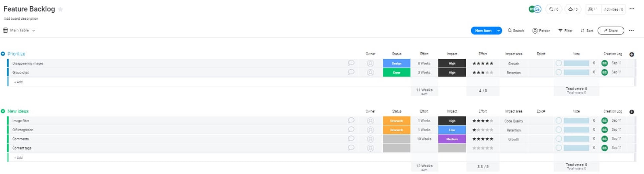Screen dimensions: 644x174
Task: Edit the 8 Weeks effort cell
Action: [x=424, y=63]
